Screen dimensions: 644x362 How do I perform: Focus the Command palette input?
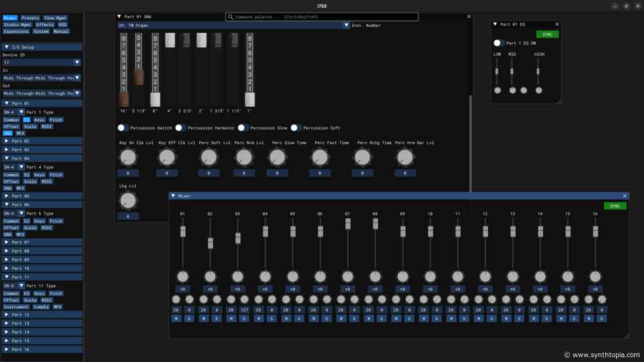tap(322, 17)
